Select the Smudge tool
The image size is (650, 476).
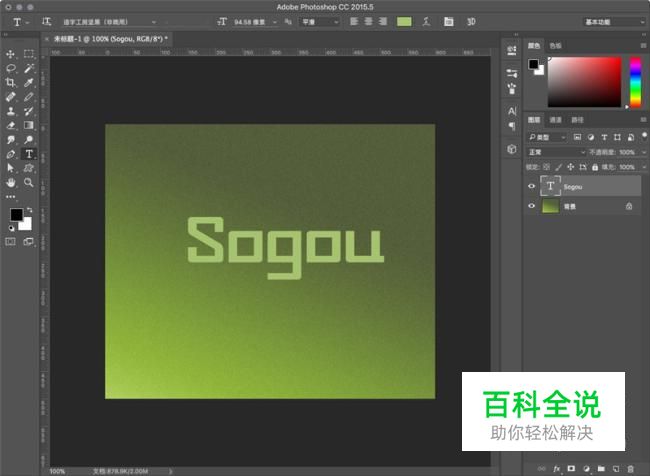tap(10, 140)
